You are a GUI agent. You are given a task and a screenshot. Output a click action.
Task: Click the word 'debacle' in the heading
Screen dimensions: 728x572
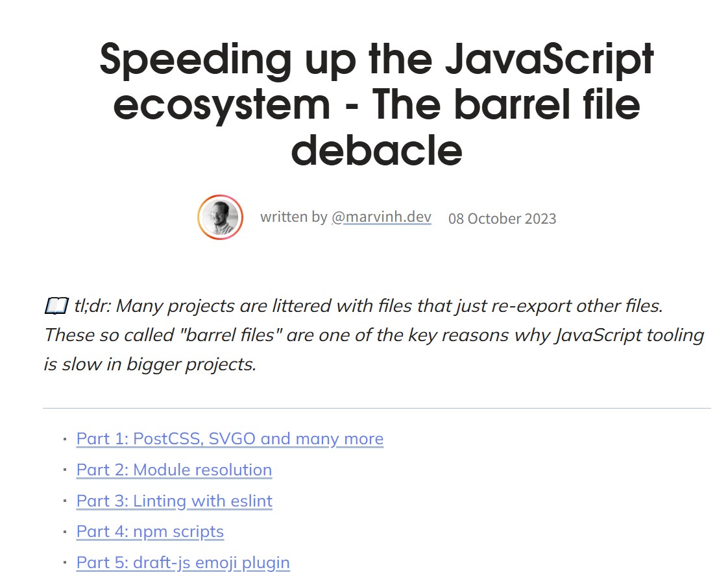point(376,150)
